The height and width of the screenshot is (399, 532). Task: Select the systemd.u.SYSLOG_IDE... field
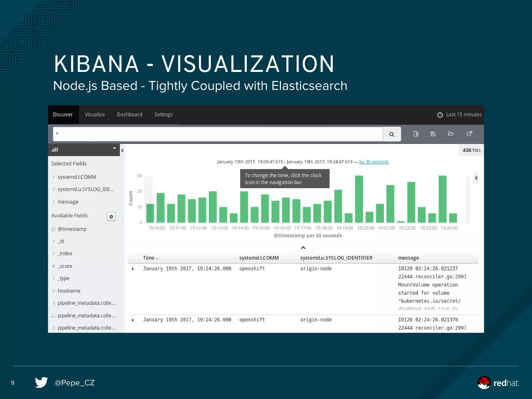[86, 189]
